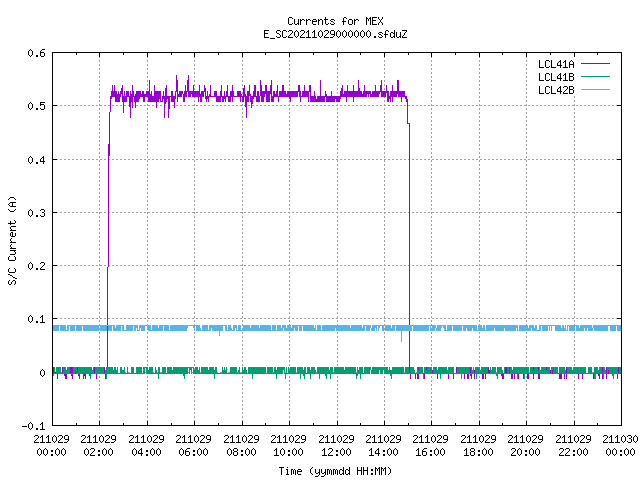640x480 pixels.
Task: Click the 211029 18:00 x-axis tick label
Action: [478, 446]
